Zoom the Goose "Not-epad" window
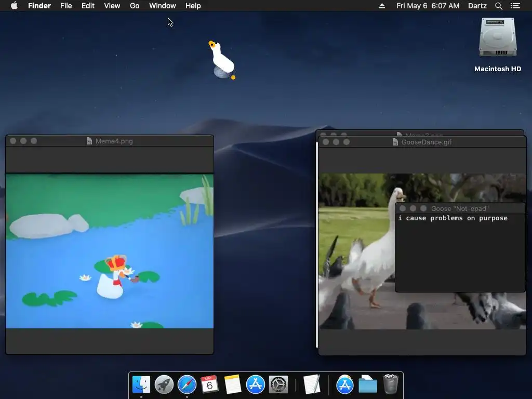 pos(423,208)
